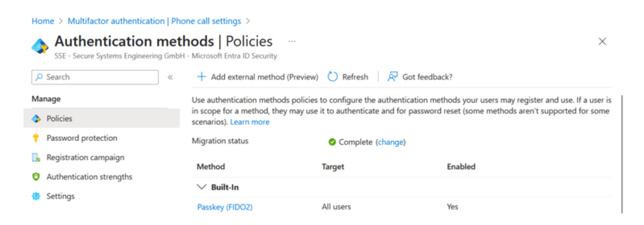The height and width of the screenshot is (225, 644).
Task: Click the Learn more link
Action: tap(250, 122)
